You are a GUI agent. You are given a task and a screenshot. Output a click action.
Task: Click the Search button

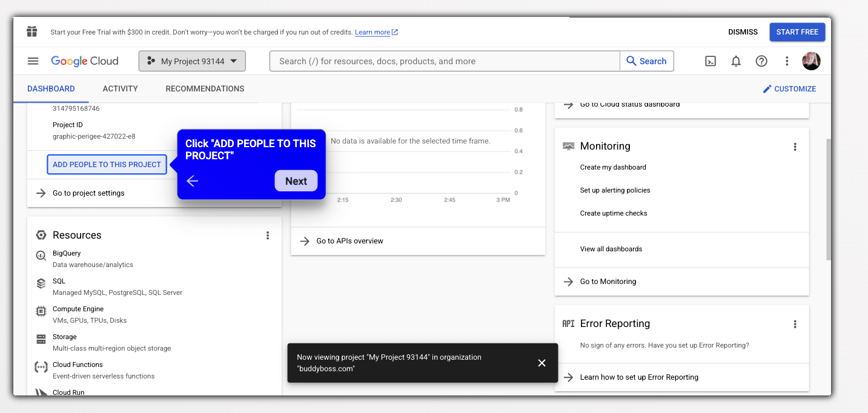pyautogui.click(x=646, y=61)
